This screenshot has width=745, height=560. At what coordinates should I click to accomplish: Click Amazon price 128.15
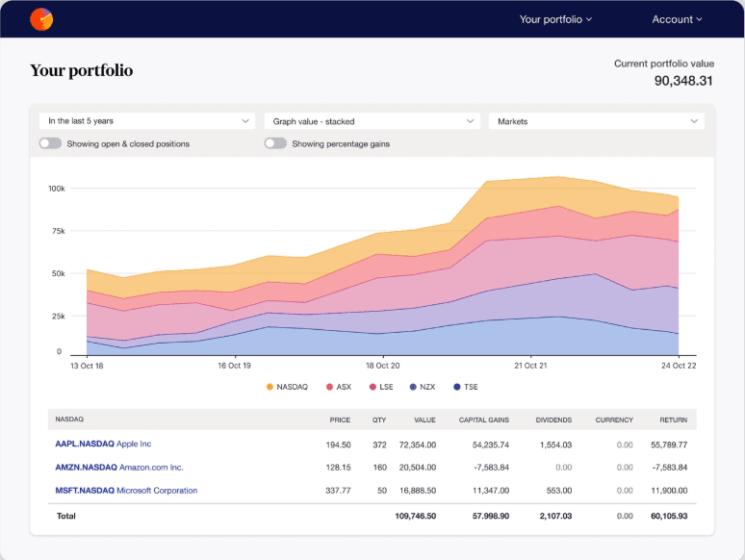click(338, 468)
